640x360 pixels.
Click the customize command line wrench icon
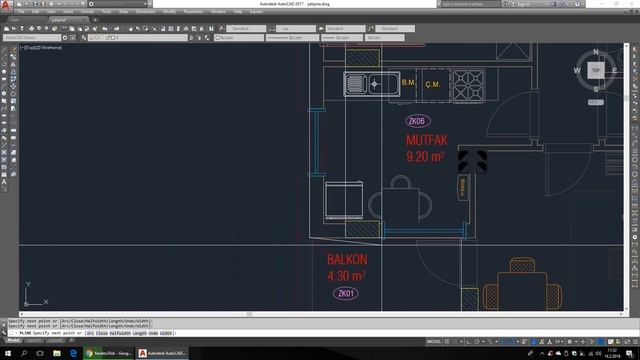pos(4,333)
